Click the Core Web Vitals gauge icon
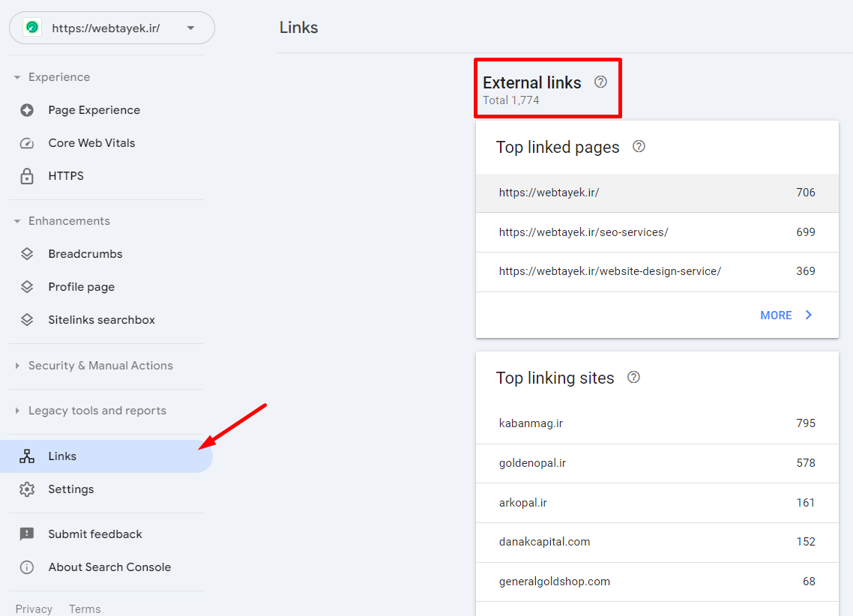Viewport: 853px width, 616px height. [x=27, y=144]
